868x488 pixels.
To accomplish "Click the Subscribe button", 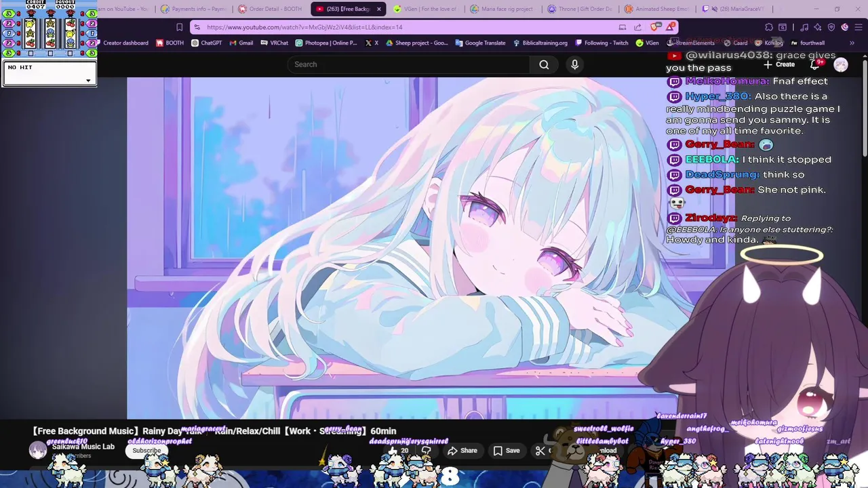I will coord(146,451).
